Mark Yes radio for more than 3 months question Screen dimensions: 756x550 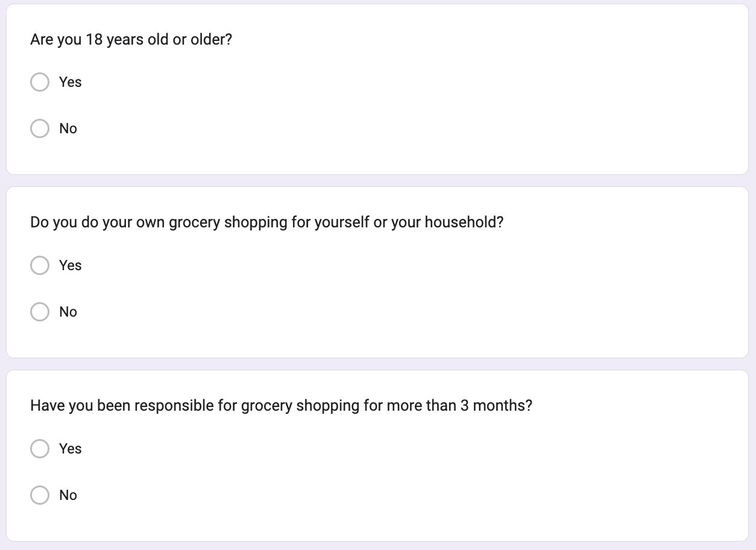coord(40,449)
